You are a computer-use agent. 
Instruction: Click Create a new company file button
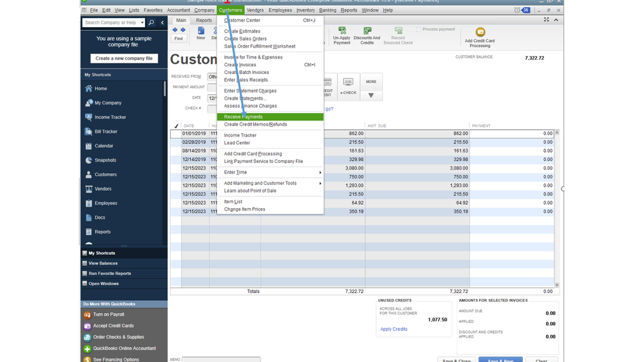124,58
